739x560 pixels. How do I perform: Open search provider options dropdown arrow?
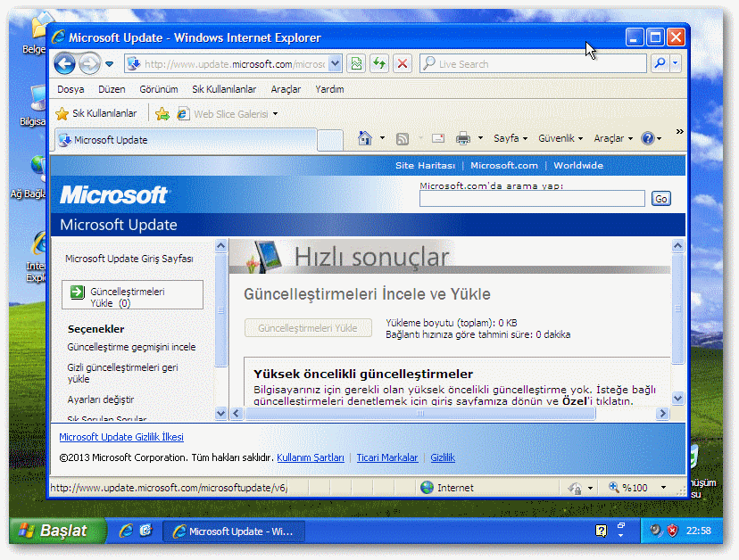pyautogui.click(x=676, y=63)
